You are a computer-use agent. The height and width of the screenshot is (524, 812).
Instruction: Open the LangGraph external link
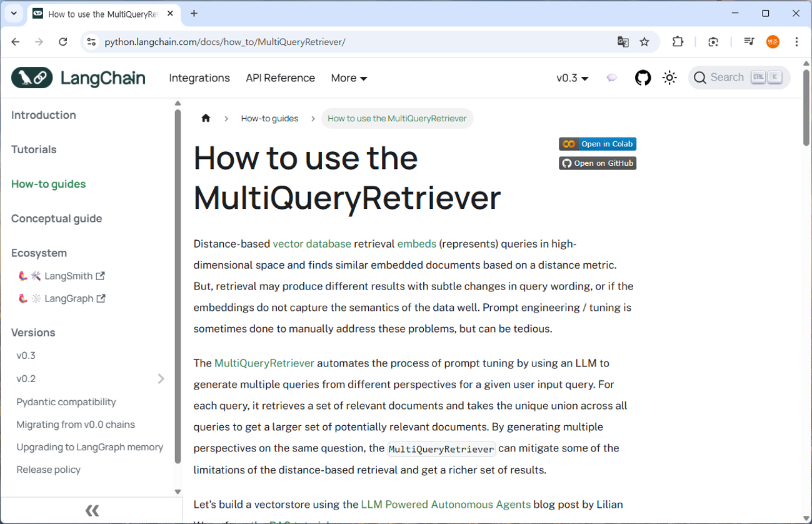click(63, 298)
